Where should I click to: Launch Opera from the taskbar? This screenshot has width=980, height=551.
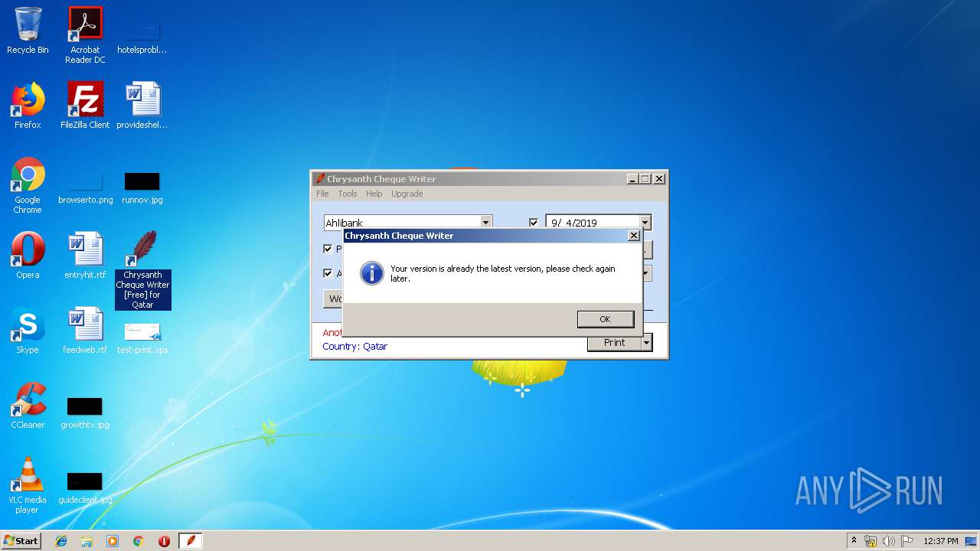[164, 541]
